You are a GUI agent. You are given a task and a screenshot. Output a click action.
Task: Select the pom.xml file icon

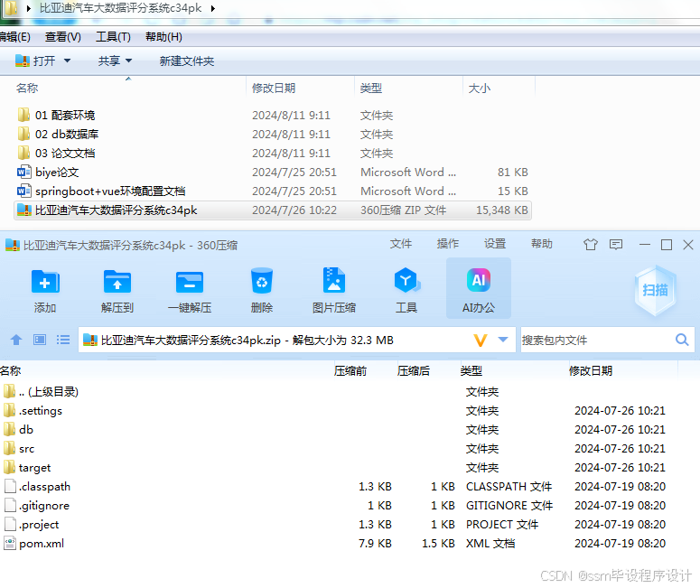click(10, 544)
